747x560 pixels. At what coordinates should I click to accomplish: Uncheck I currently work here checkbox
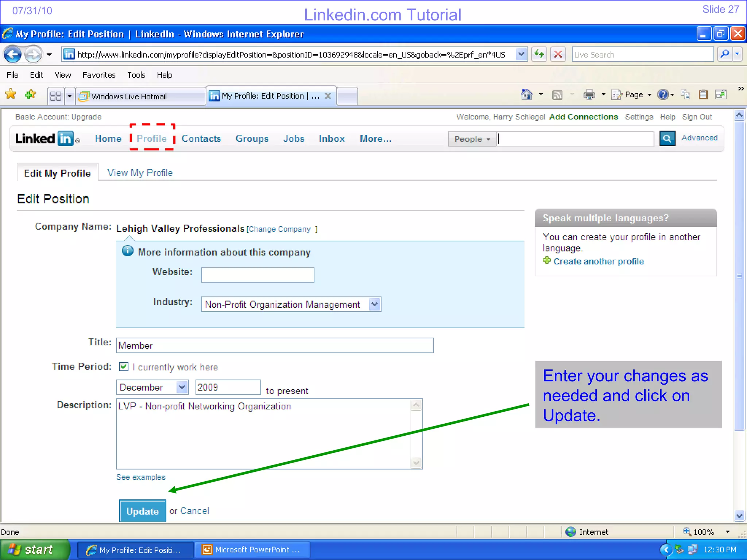point(124,367)
